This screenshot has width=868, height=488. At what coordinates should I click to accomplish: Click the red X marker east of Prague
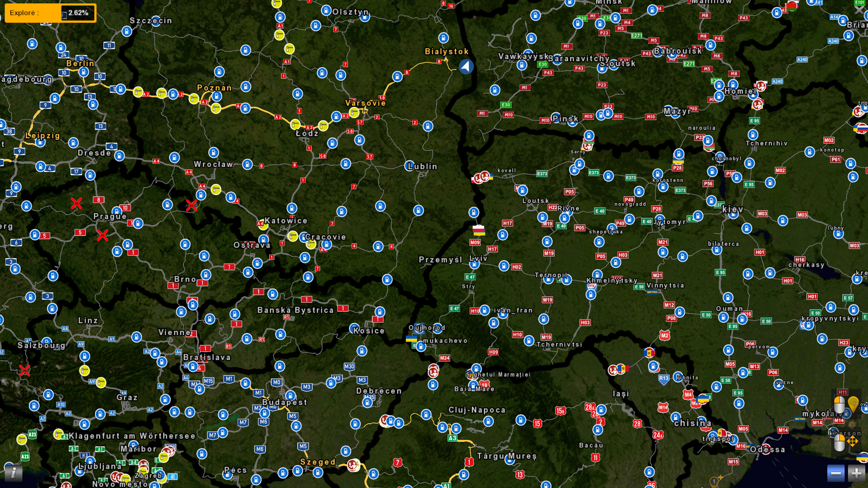[x=192, y=206]
